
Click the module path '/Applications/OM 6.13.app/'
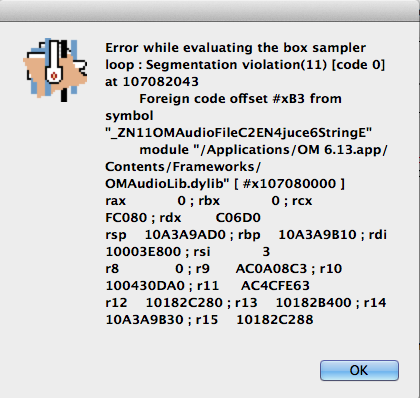[291, 150]
